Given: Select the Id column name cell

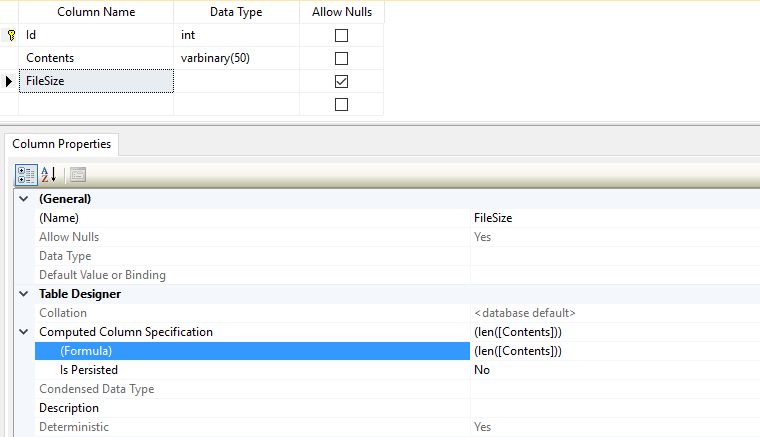Looking at the screenshot, I should tap(96, 35).
